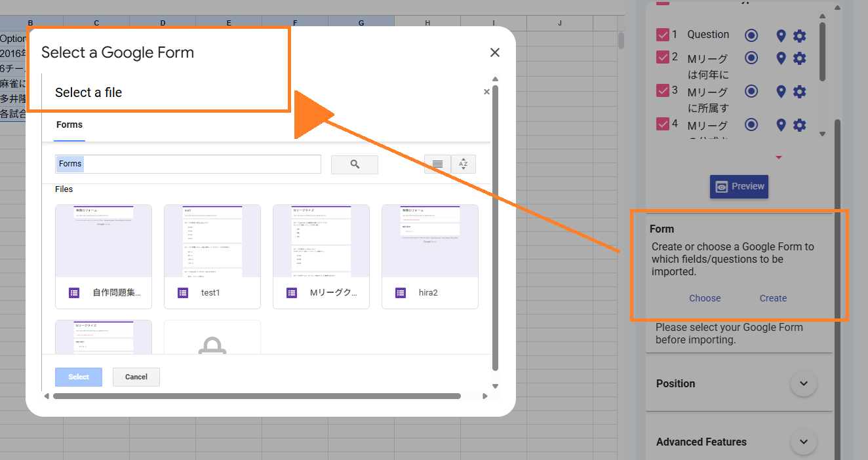Click the file picker scroll-left arrow

pos(46,396)
